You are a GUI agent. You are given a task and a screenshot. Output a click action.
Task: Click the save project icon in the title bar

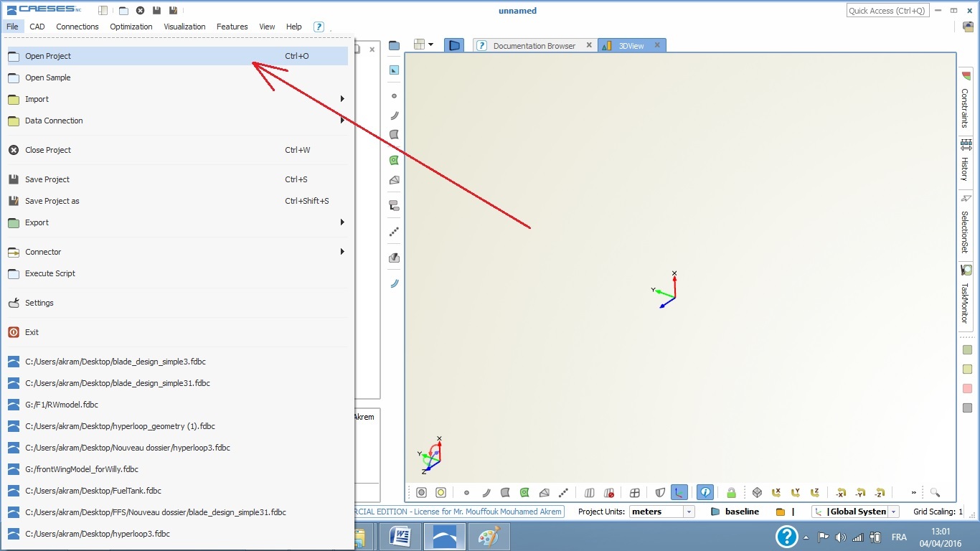point(156,11)
